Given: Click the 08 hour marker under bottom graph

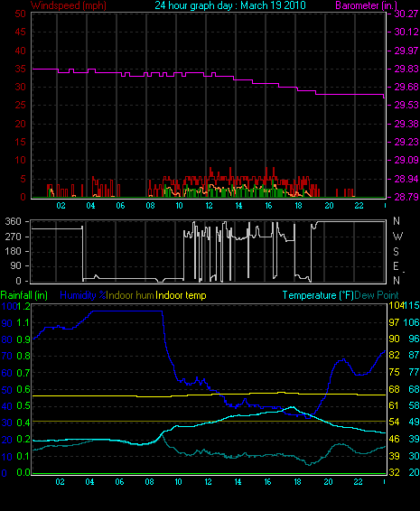Looking at the screenshot, I should coord(149,482).
